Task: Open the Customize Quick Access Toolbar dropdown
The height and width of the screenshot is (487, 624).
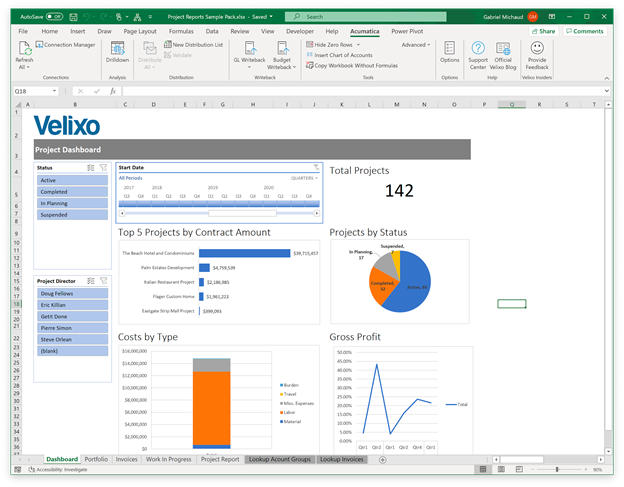Action: coord(150,17)
